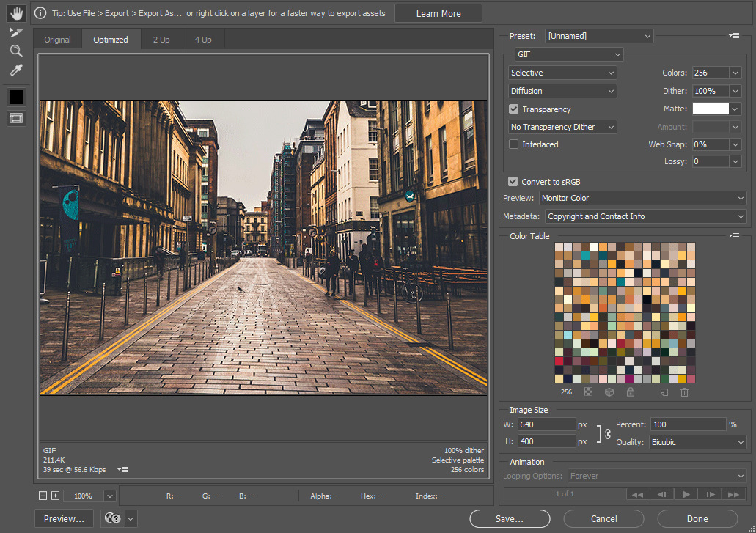756x533 pixels.
Task: Toggle slices visibility icon
Action: coord(16,118)
